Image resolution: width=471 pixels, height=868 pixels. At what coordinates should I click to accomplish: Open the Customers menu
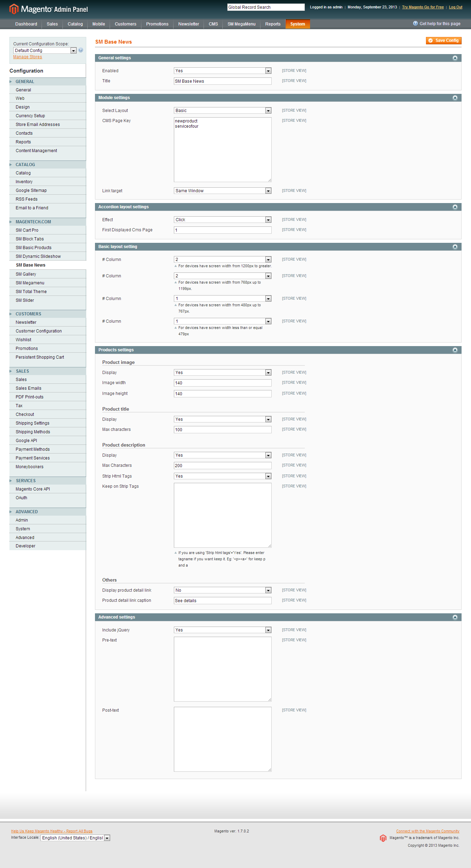pos(125,24)
